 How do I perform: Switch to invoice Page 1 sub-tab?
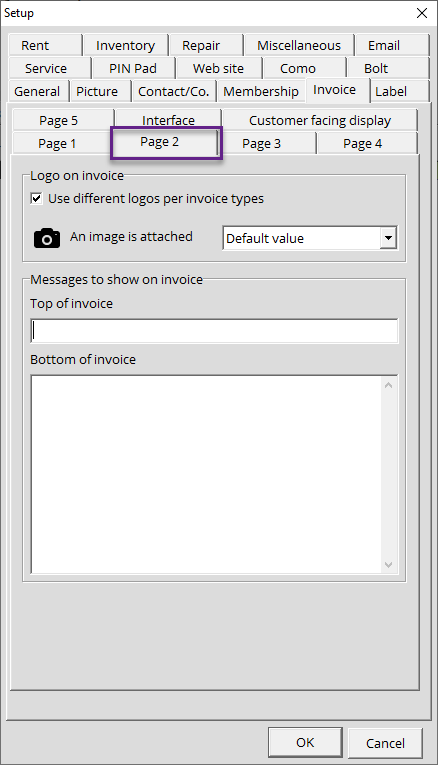click(61, 143)
